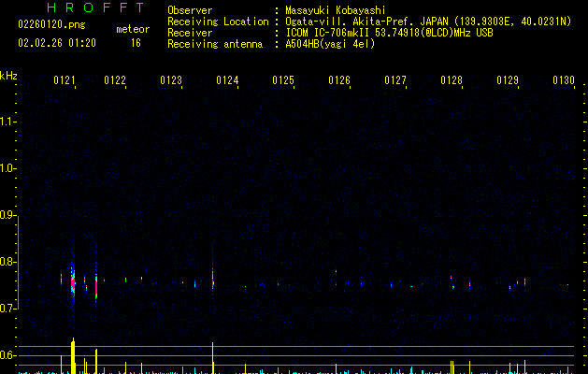
Task: Click time marker 0127
Action: [395, 80]
